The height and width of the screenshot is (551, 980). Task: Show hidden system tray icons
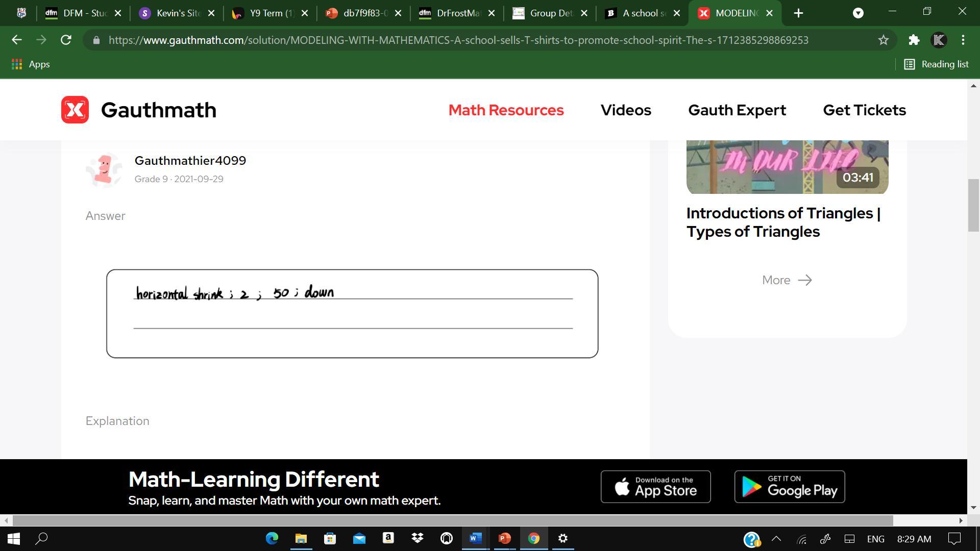(776, 539)
